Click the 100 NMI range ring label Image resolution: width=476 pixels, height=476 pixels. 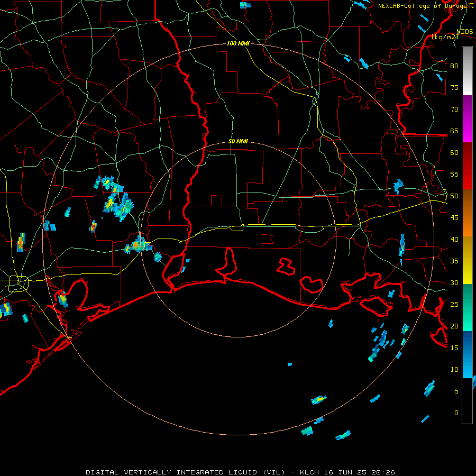pyautogui.click(x=238, y=43)
